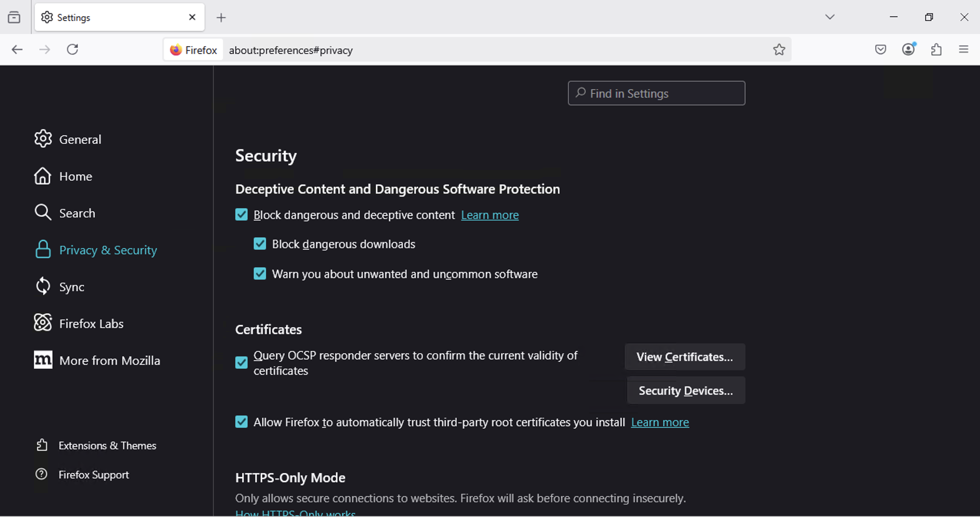This screenshot has width=980, height=517.
Task: Open the Firefox Labs category
Action: (x=91, y=323)
